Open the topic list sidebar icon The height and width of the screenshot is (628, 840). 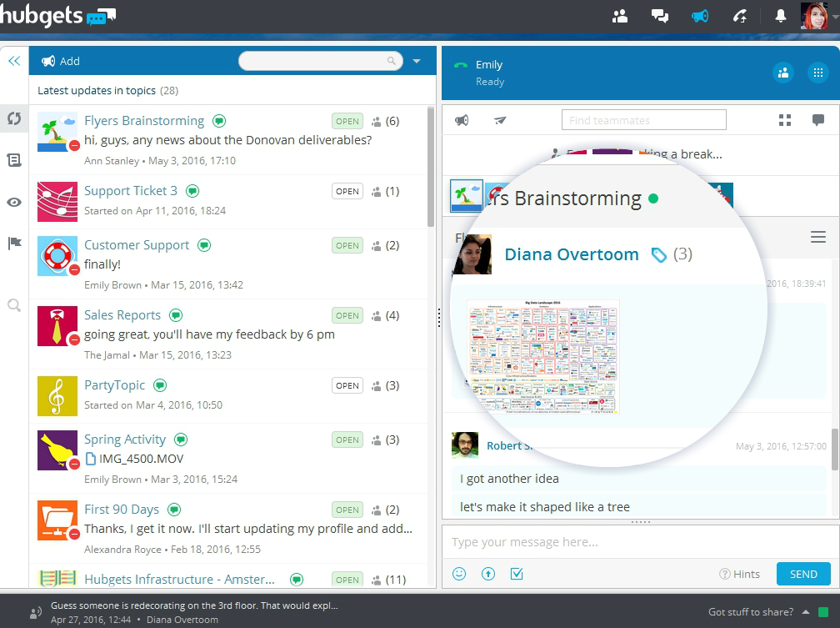(x=14, y=160)
